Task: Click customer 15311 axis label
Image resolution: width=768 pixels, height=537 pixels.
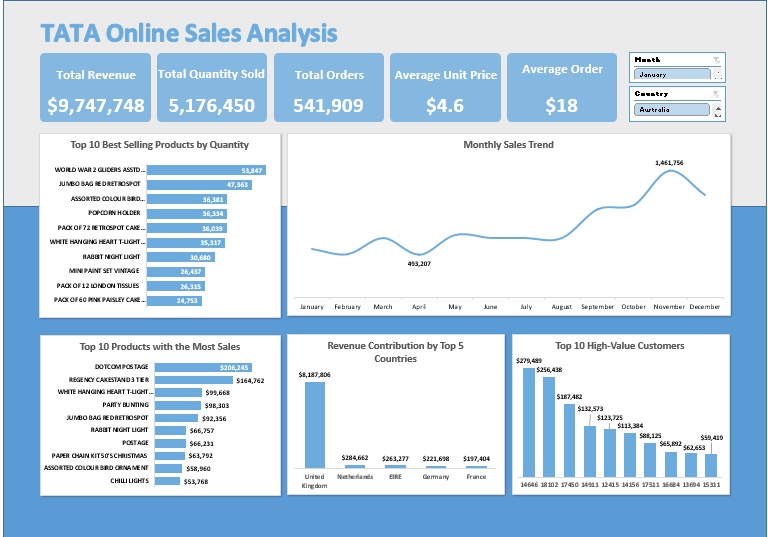Action: click(x=711, y=485)
